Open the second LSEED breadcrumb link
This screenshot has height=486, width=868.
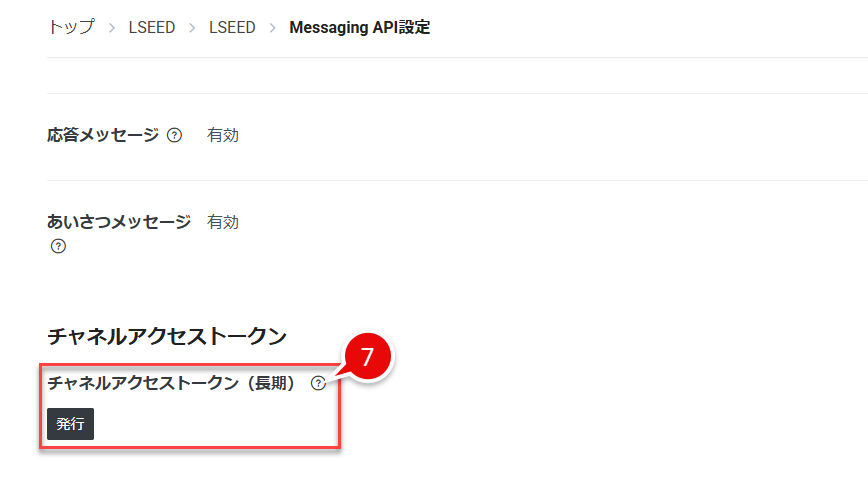[232, 28]
